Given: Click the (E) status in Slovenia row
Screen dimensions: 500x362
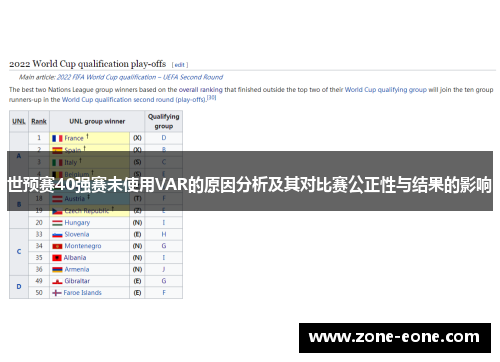Looking at the screenshot, I should pyautogui.click(x=137, y=234).
